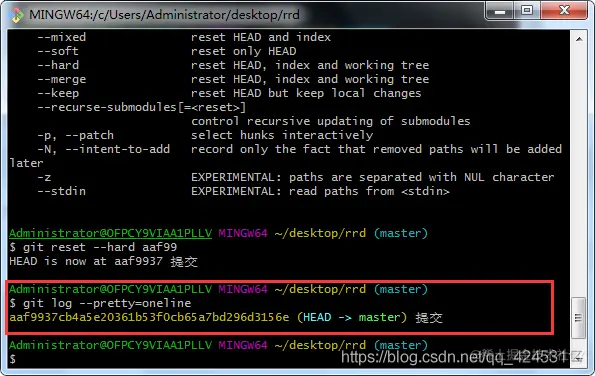595x376 pixels.
Task: Click 'reset HEAD but keep local changes'
Action: pos(306,93)
